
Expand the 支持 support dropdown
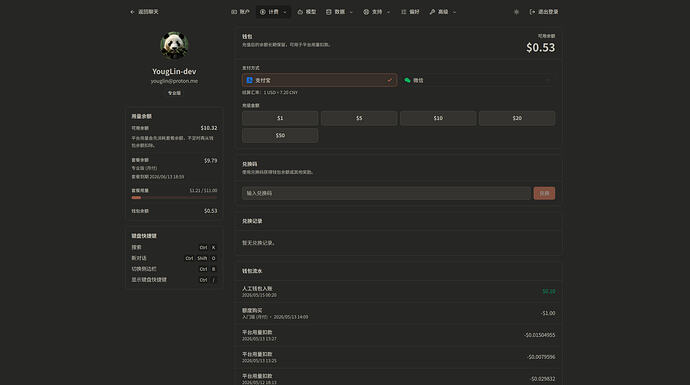click(377, 12)
